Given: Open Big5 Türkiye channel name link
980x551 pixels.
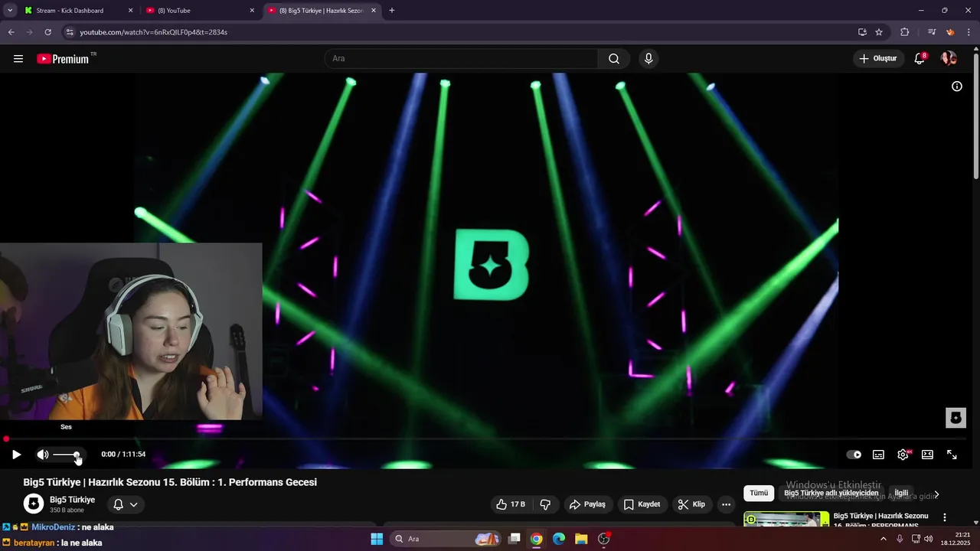Looking at the screenshot, I should pyautogui.click(x=73, y=500).
